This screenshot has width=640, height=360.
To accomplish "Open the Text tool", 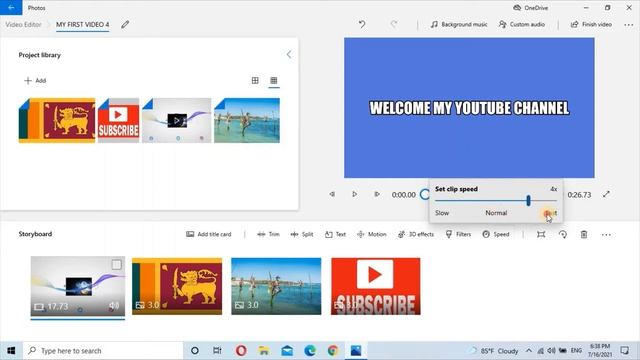I will (336, 234).
